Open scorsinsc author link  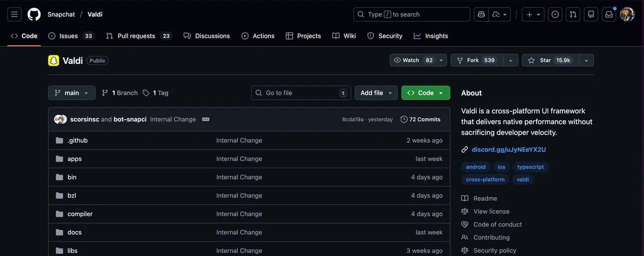(84, 119)
